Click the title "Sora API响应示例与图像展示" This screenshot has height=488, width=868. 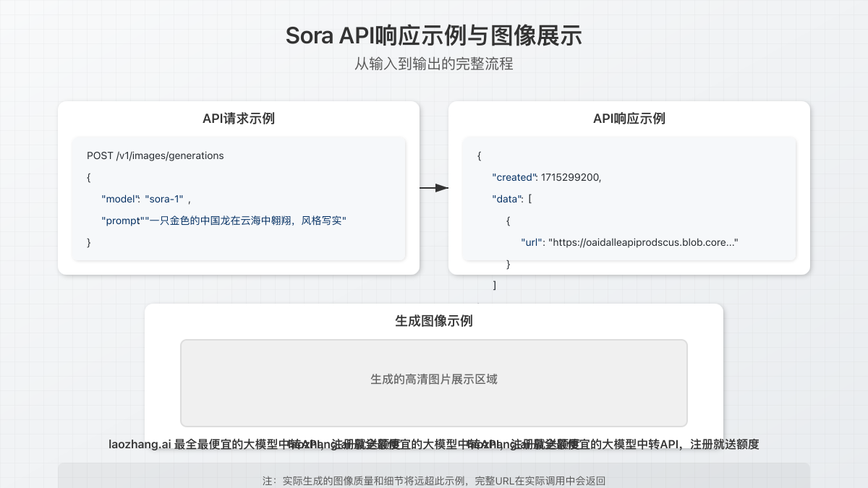(x=434, y=35)
